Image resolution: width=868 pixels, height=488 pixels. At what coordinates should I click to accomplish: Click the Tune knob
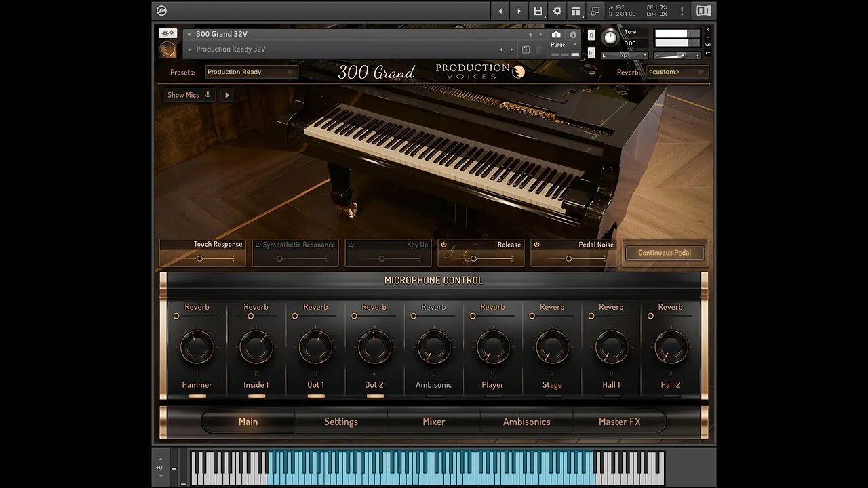610,38
